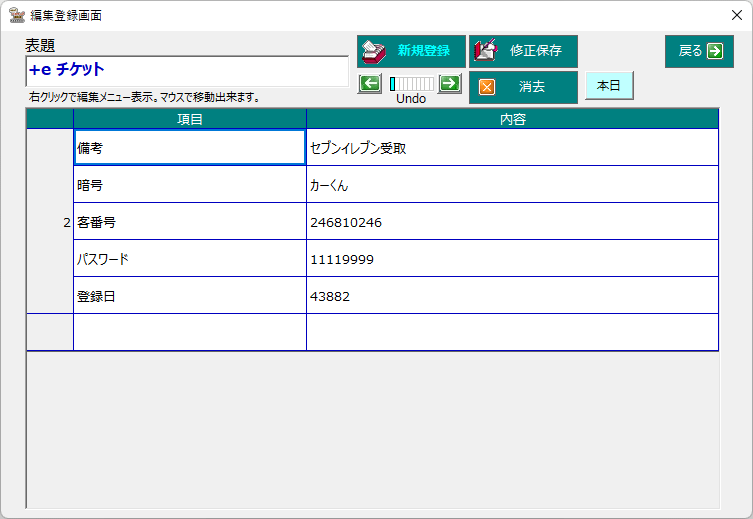Select the 備考 item cell
The image size is (753, 519).
point(190,148)
